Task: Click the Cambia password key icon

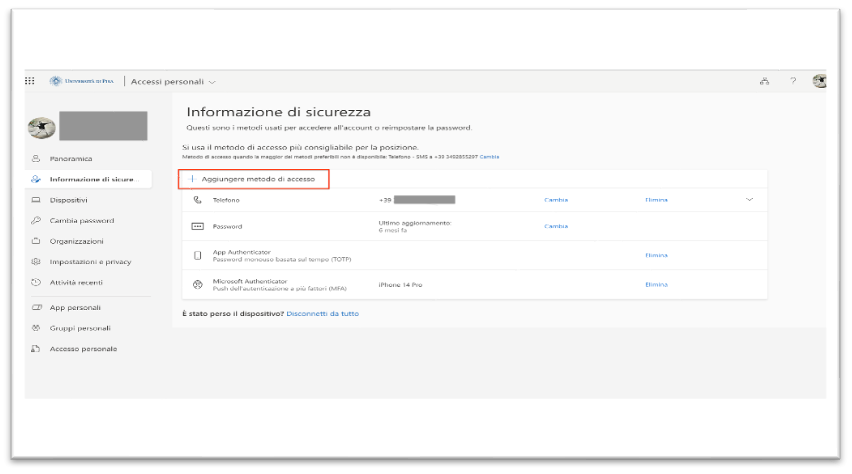Action: [x=36, y=221]
